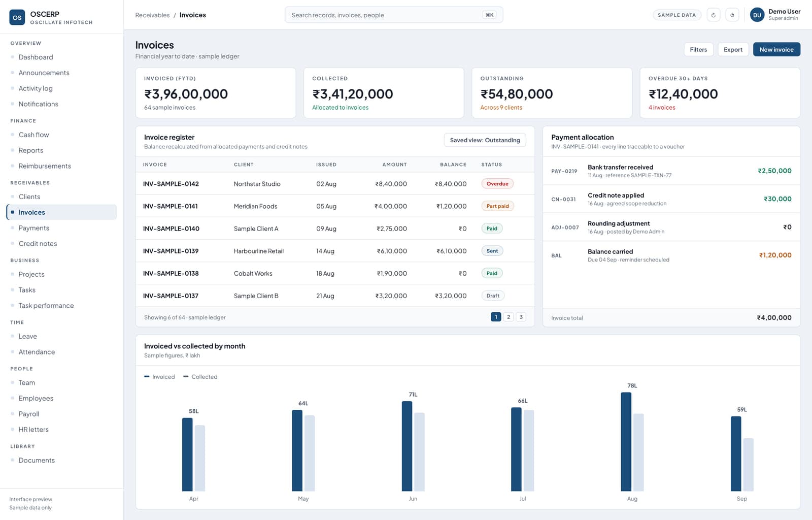
Task: Click the Rounding adjustment entry
Action: (x=671, y=227)
